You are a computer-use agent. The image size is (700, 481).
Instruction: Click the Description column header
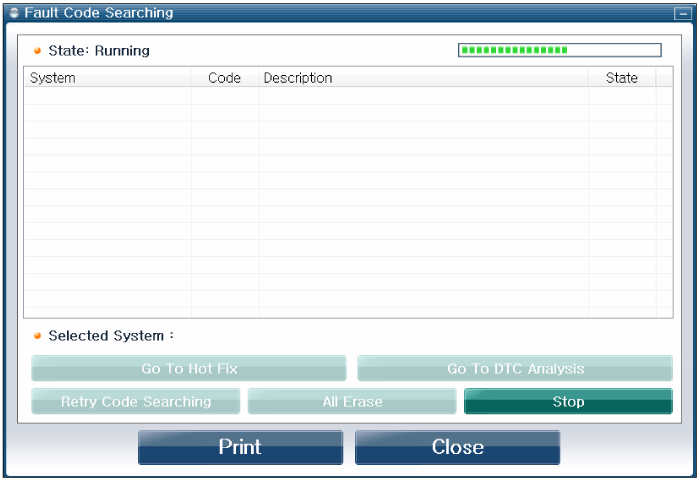point(423,78)
